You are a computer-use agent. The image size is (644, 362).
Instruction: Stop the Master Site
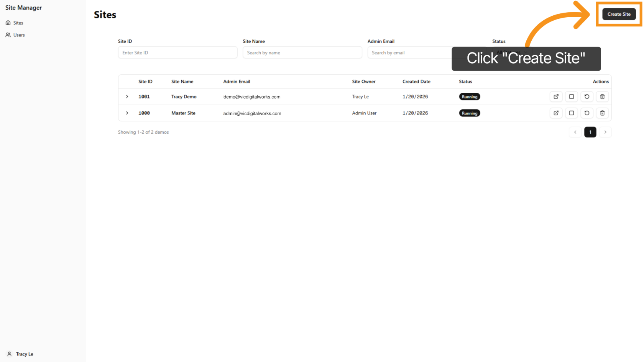click(571, 113)
